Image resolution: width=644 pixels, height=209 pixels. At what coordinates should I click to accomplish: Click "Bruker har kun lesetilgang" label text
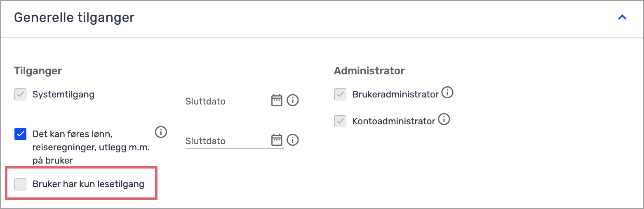(88, 184)
